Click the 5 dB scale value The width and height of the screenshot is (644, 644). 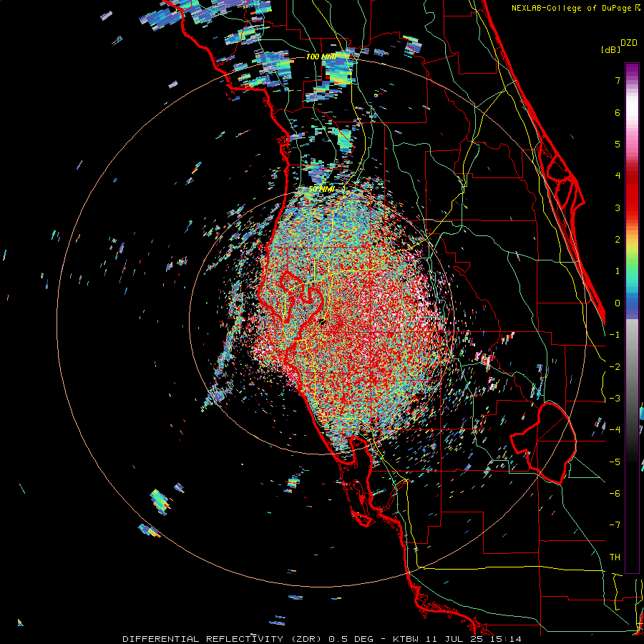click(618, 144)
